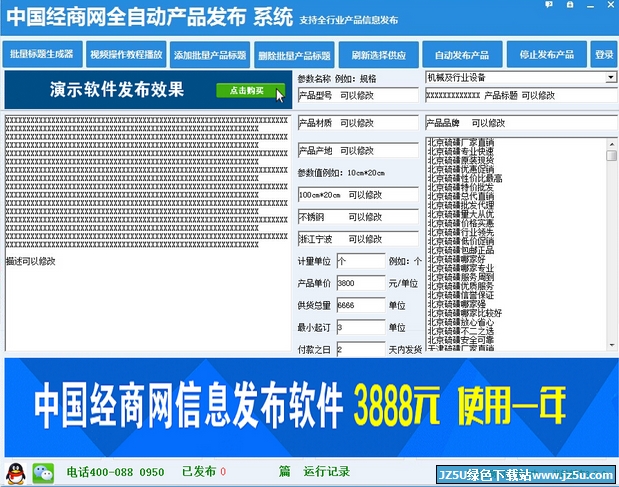619x487 pixels.
Task: Click 停止发布产品 button
Action: tap(547, 54)
